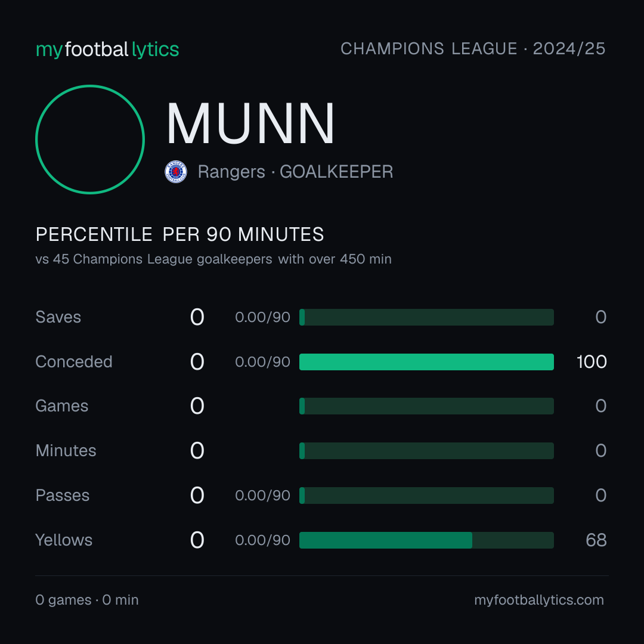Select the Saves percentile bar
Screen dimensions: 644x644
tap(426, 317)
